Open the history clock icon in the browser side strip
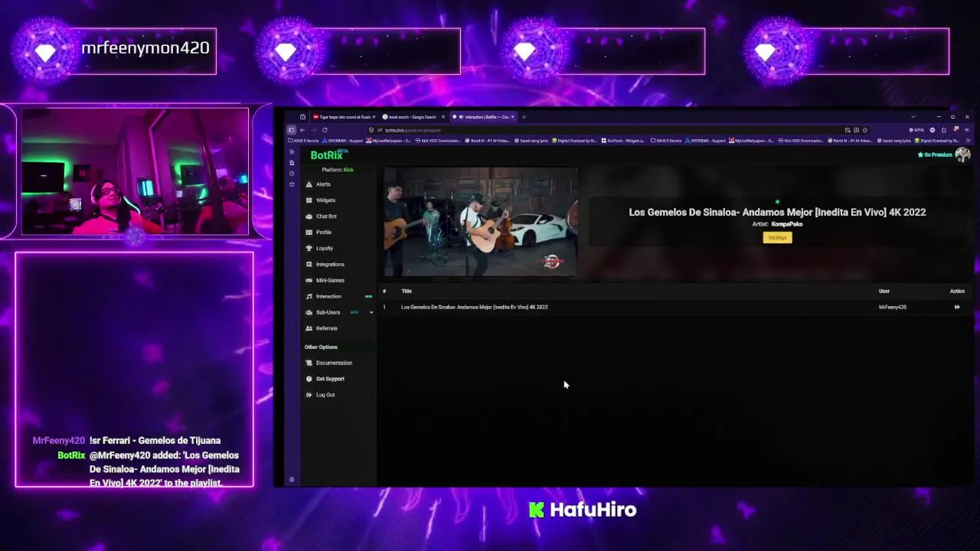Screen dimensions: 980x551 291,173
